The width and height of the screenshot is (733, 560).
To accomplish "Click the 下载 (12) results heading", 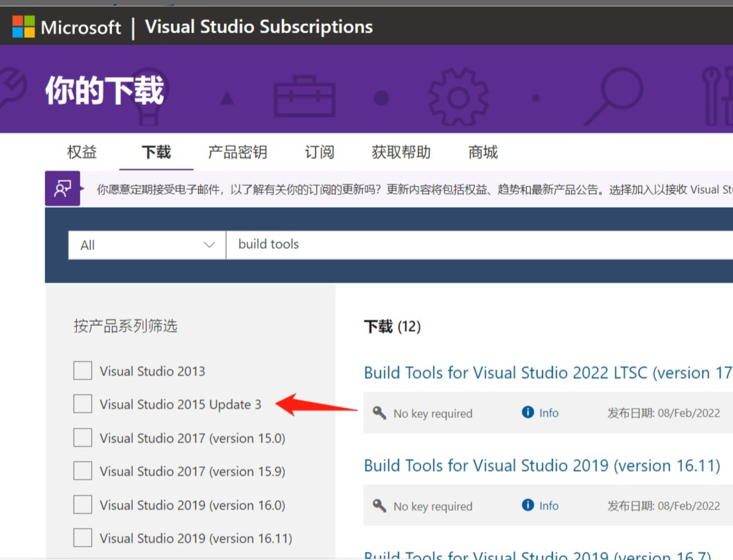I will (392, 326).
